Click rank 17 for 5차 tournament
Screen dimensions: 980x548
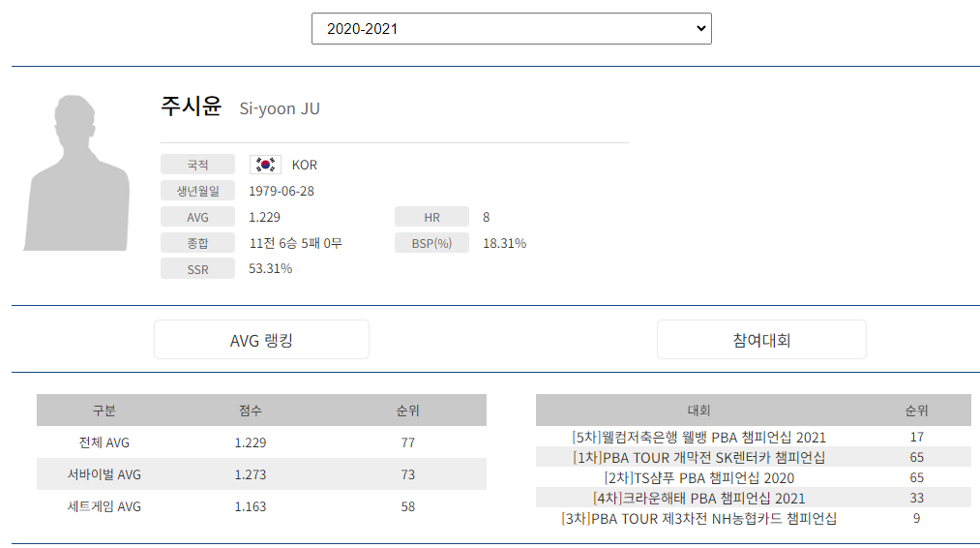tap(917, 437)
